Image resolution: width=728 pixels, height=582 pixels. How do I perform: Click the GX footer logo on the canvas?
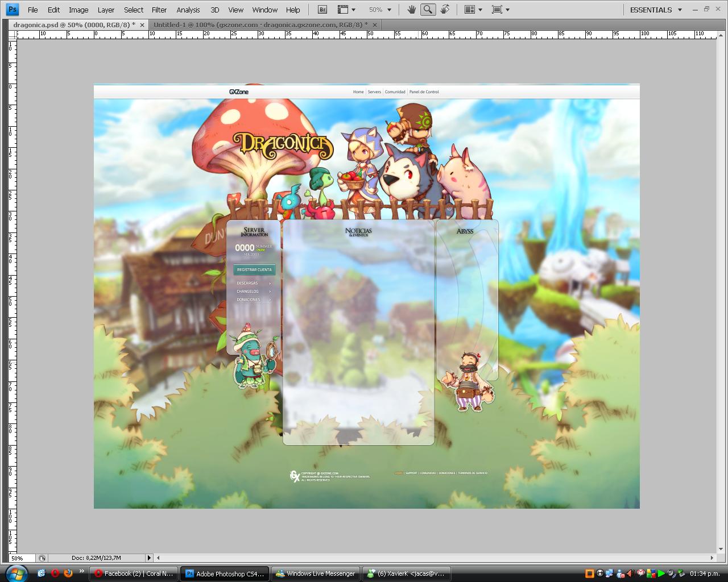[x=295, y=476]
